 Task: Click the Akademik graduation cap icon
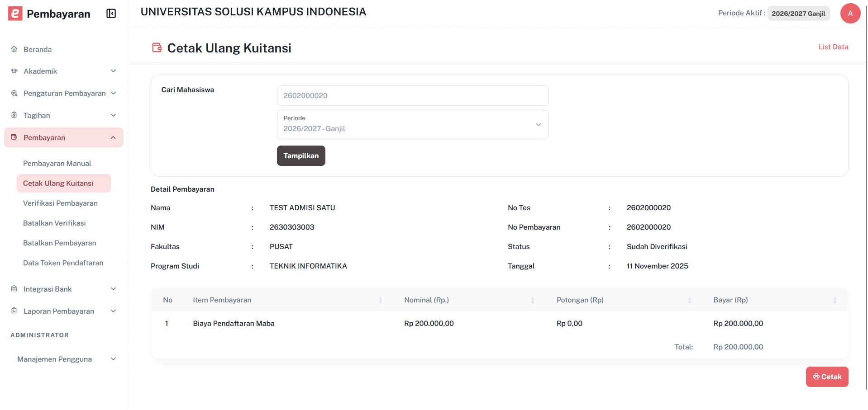[14, 71]
